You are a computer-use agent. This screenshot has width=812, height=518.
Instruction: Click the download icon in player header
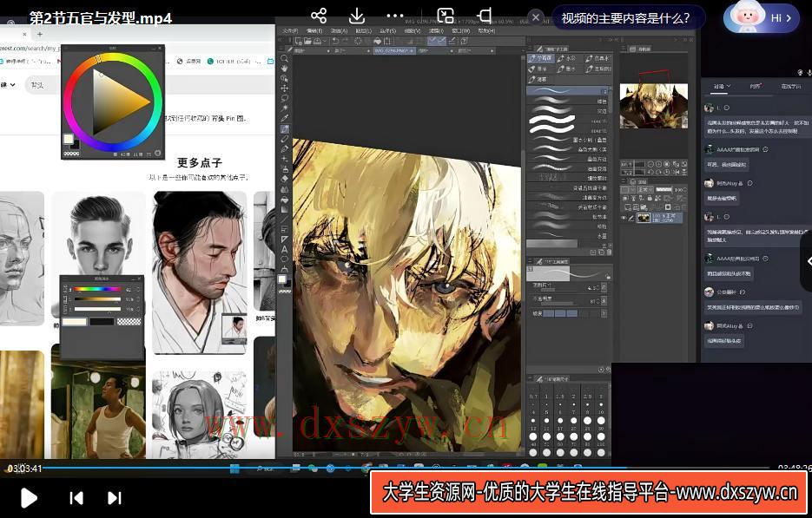click(x=357, y=16)
